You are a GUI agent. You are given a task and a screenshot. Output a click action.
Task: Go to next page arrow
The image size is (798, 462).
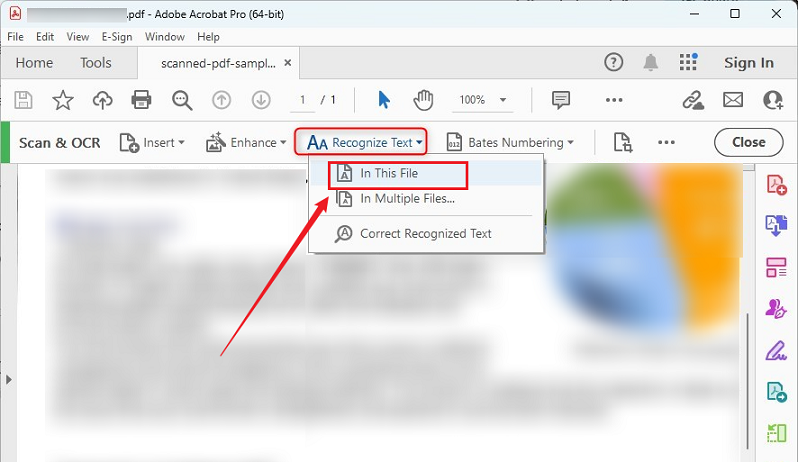pyautogui.click(x=261, y=100)
